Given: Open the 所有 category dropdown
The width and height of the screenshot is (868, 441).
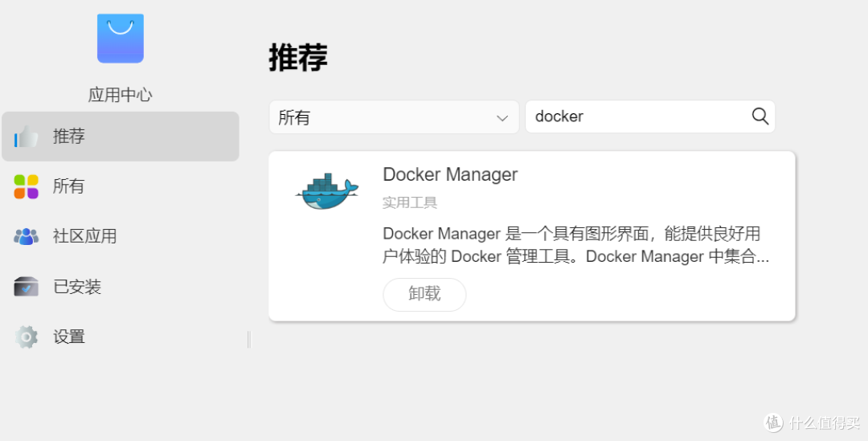Looking at the screenshot, I should pos(394,116).
